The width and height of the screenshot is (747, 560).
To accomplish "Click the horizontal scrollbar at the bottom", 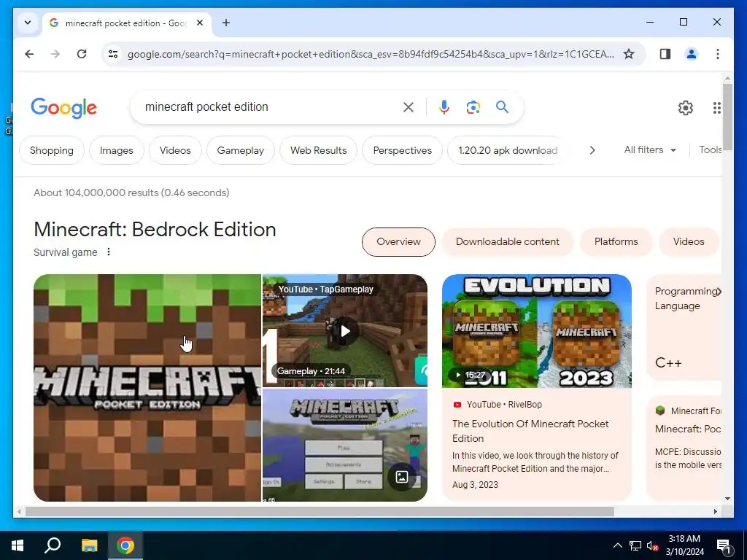I will click(320, 511).
